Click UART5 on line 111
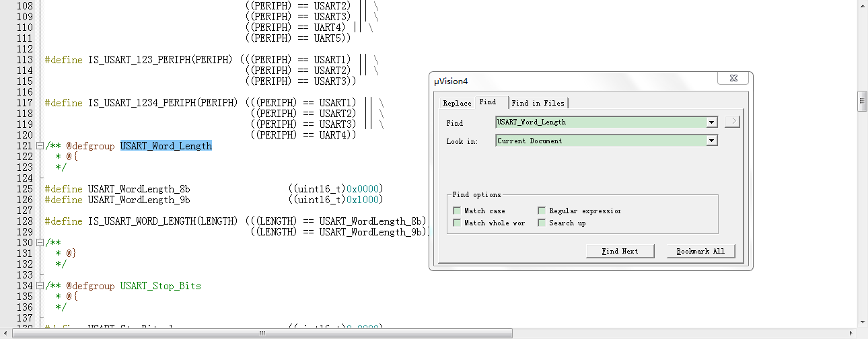Viewport: 868px width, 339px height. [x=328, y=38]
